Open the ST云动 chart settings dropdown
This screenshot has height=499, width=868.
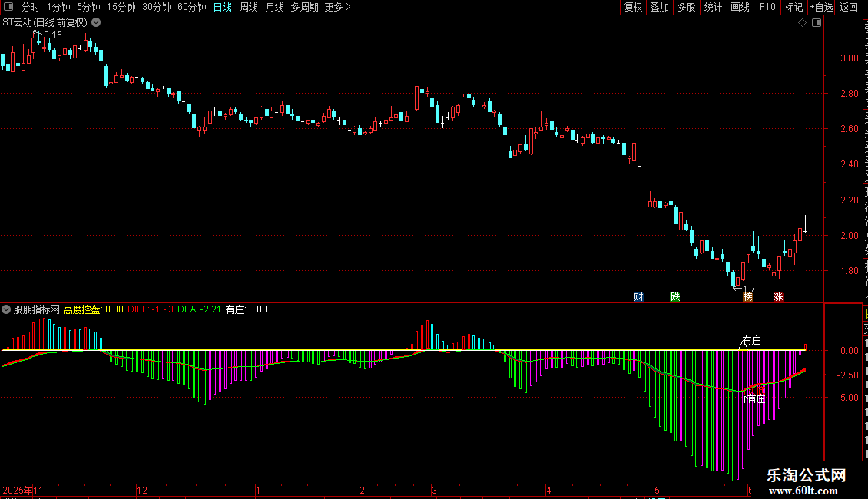[x=96, y=22]
